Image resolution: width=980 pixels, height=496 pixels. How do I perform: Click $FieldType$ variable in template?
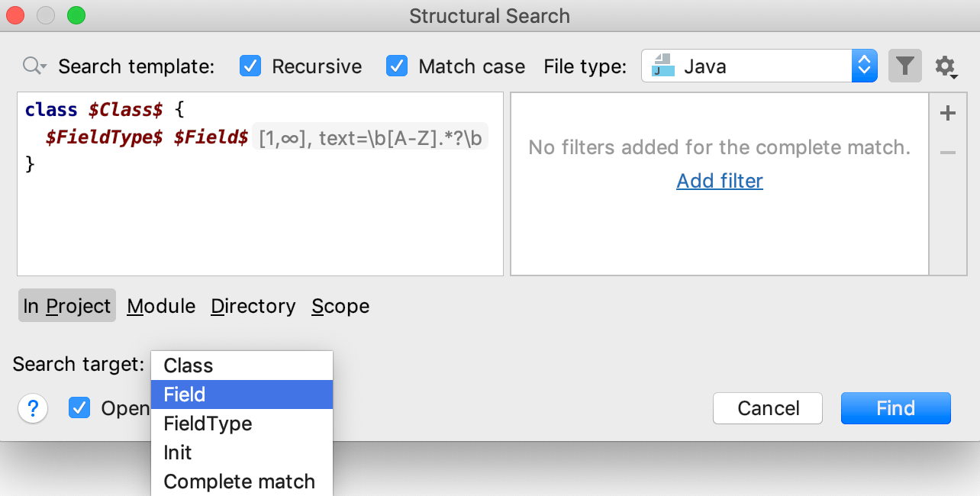tap(105, 137)
